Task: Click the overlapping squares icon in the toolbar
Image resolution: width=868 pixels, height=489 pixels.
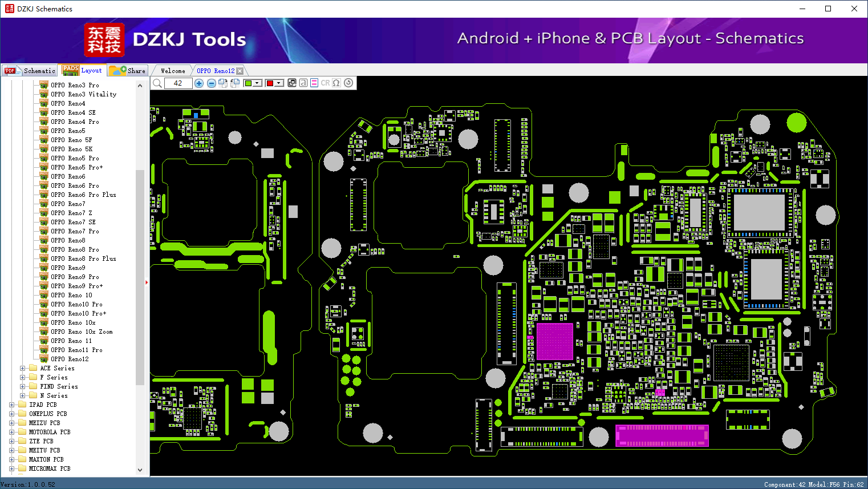Action: [x=292, y=83]
